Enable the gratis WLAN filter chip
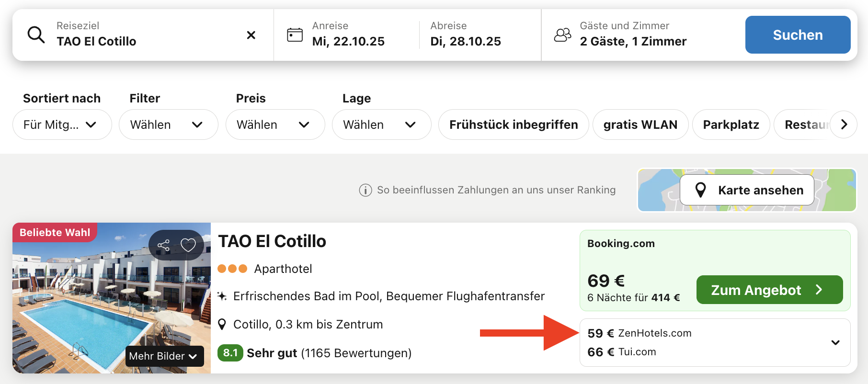 (x=640, y=124)
